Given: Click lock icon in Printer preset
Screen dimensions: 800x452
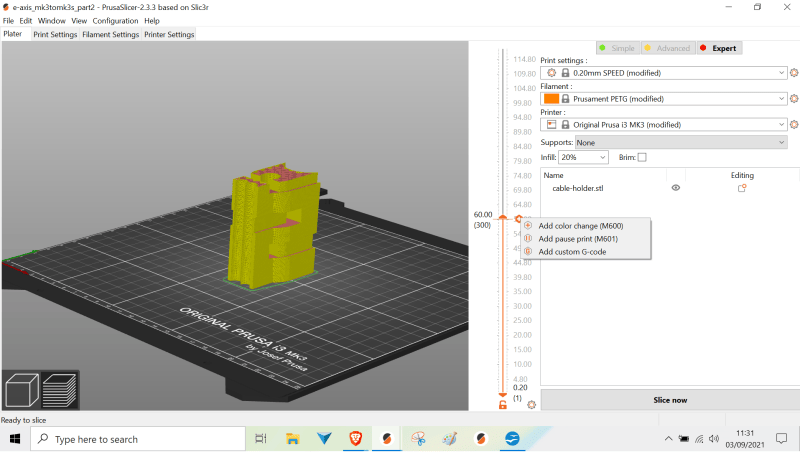Looking at the screenshot, I should [x=565, y=124].
